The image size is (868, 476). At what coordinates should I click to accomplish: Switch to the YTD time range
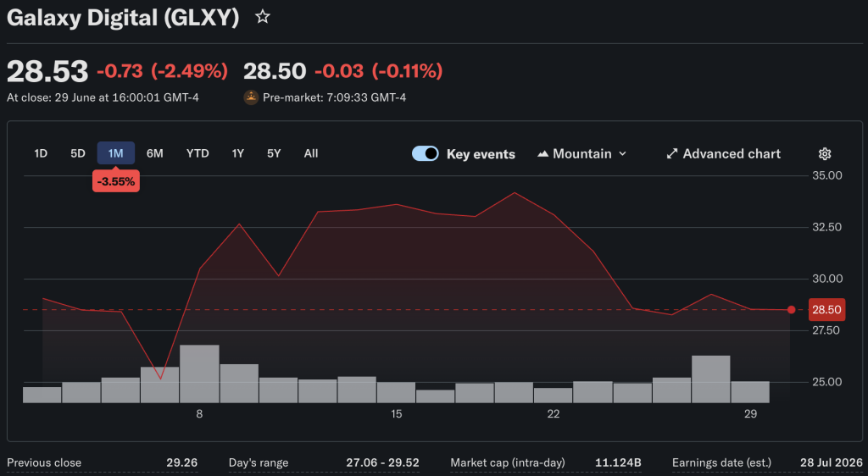pyautogui.click(x=198, y=153)
